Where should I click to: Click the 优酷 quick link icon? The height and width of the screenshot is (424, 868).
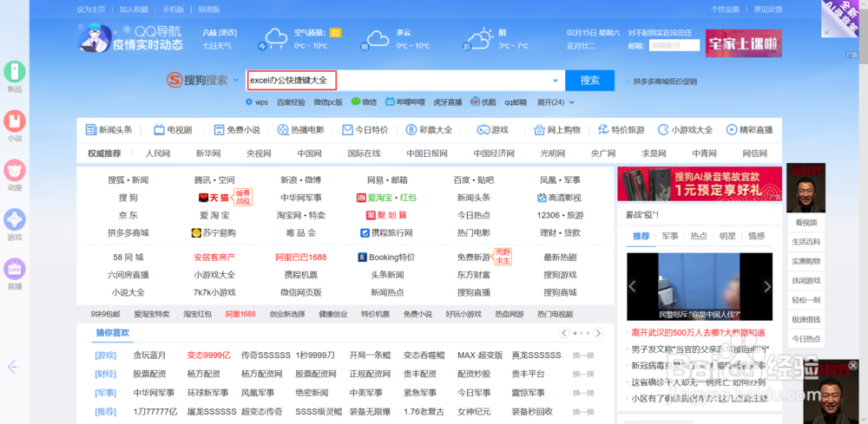pos(475,102)
